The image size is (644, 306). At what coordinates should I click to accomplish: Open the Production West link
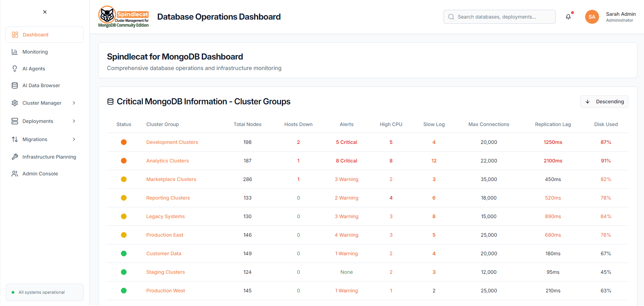pos(165,291)
